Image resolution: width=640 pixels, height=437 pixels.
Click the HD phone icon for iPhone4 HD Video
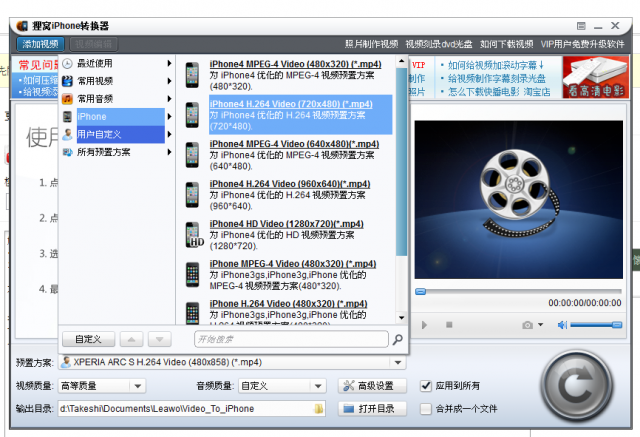pos(194,235)
